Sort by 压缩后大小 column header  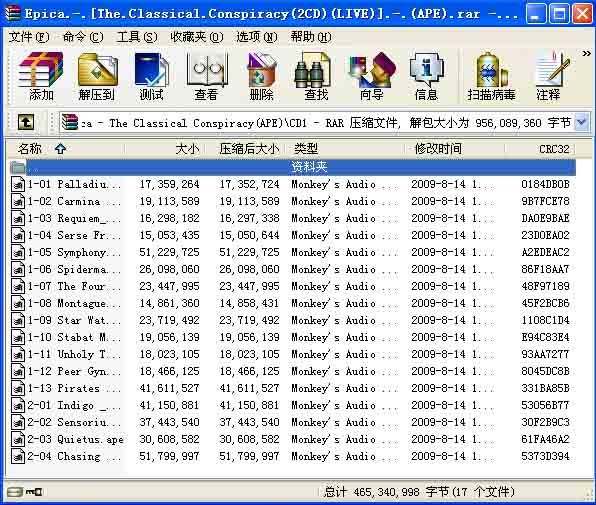tap(246, 149)
